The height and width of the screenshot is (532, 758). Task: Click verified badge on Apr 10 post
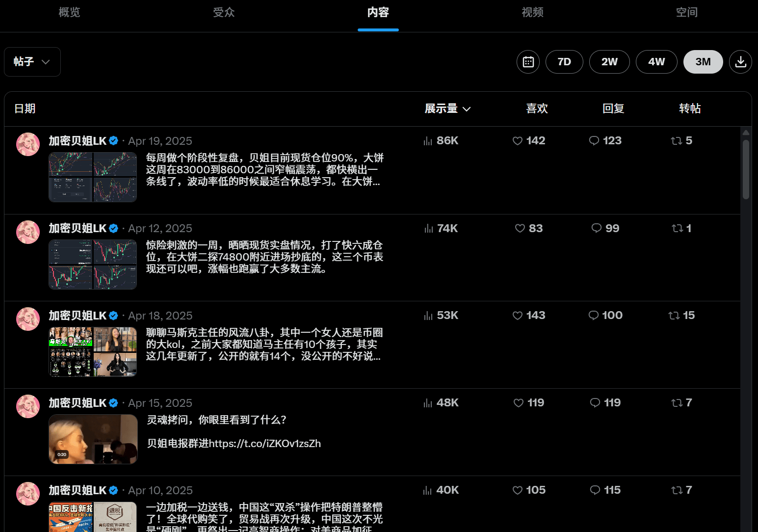[x=113, y=490]
